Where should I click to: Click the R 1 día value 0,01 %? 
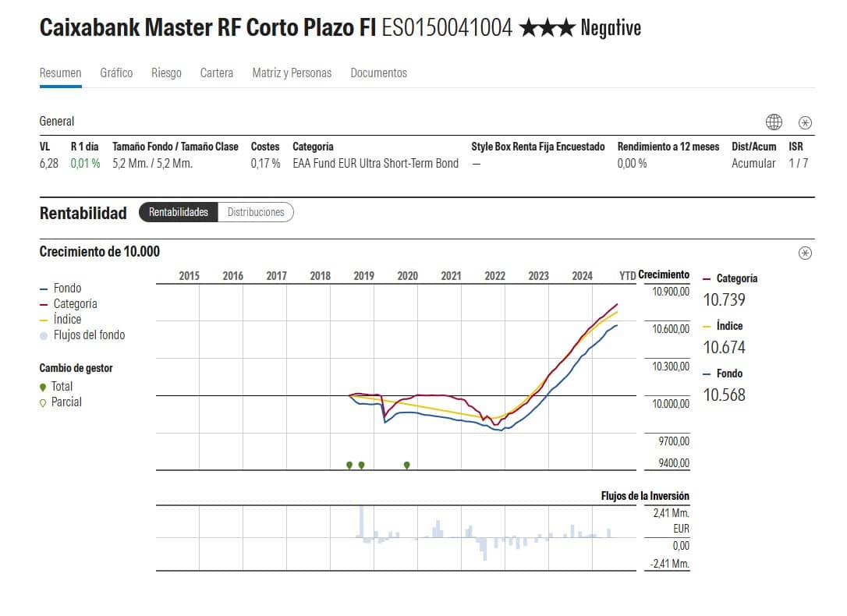pyautogui.click(x=85, y=164)
